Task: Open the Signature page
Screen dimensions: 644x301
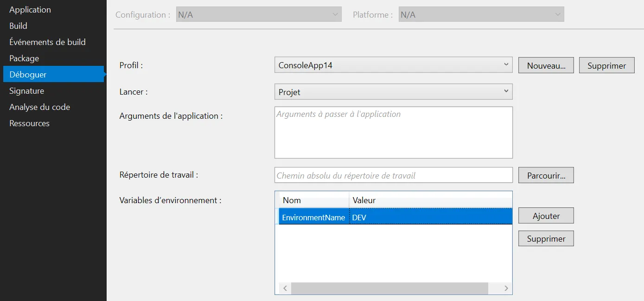Action: [27, 91]
